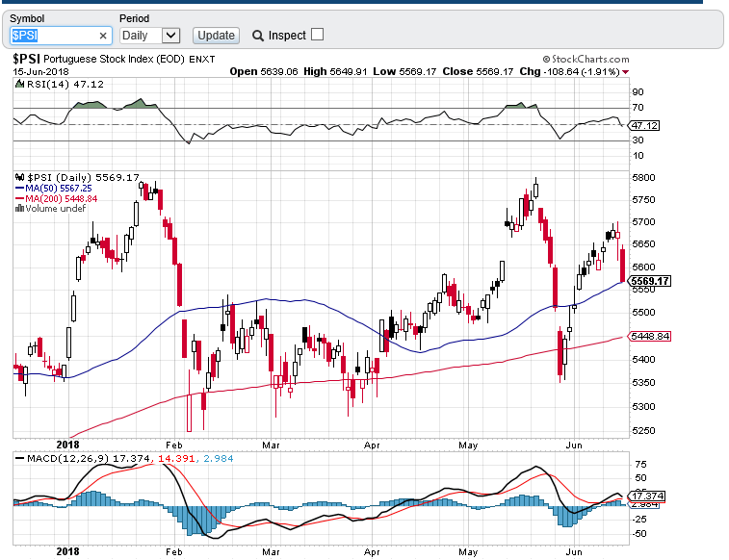Click the '2018' label under the MACD panel
The image size is (729, 560).
tap(67, 551)
